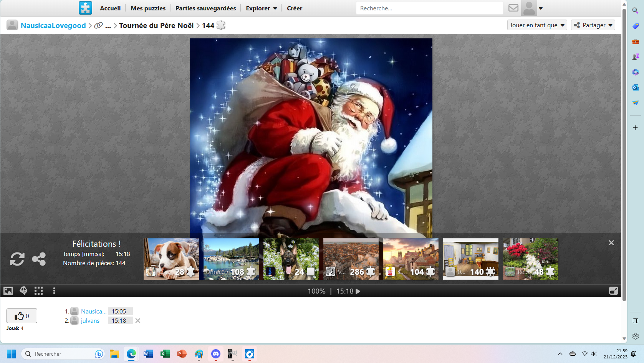
Task: Open the flowers 48-piece puzzle thumbnail
Action: coord(531,259)
